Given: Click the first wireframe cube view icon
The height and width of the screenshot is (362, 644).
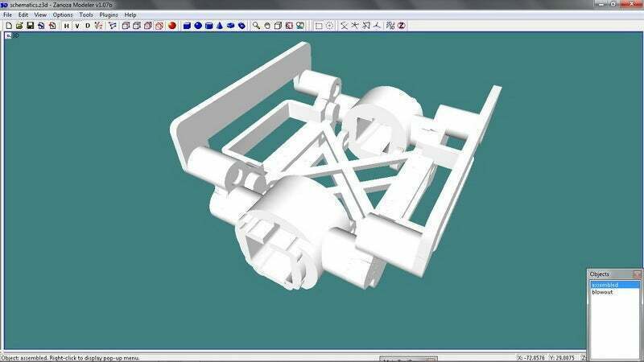Looking at the screenshot, I should 126,26.
